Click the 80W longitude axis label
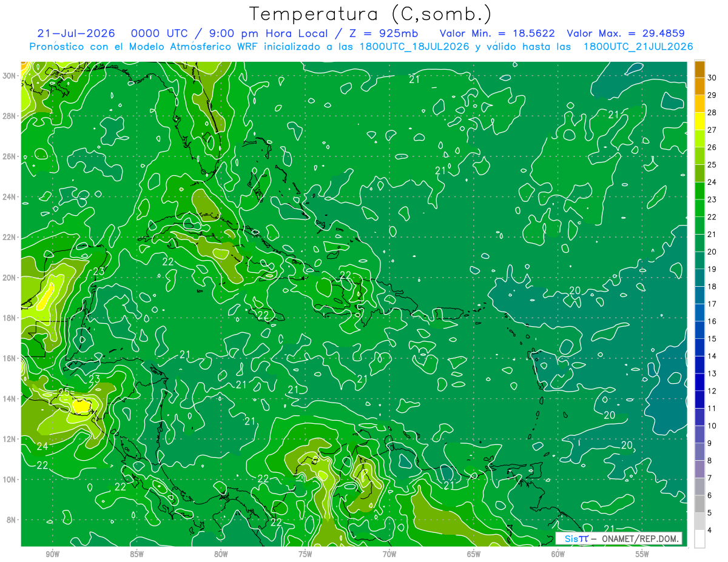The image size is (728, 562). point(221,554)
